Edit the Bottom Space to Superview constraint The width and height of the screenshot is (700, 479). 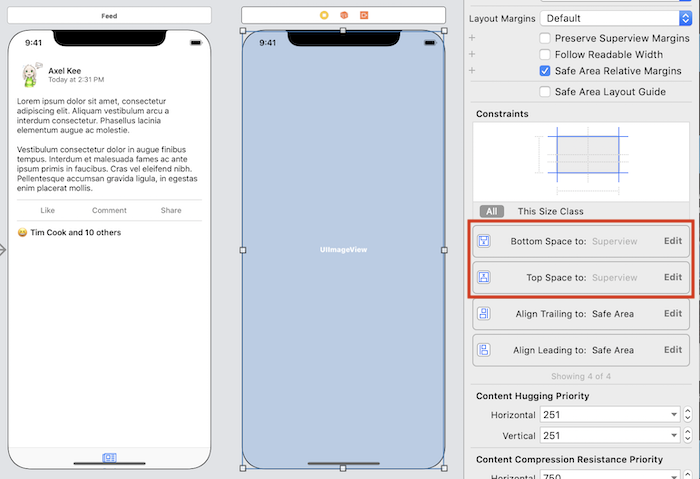[673, 241]
